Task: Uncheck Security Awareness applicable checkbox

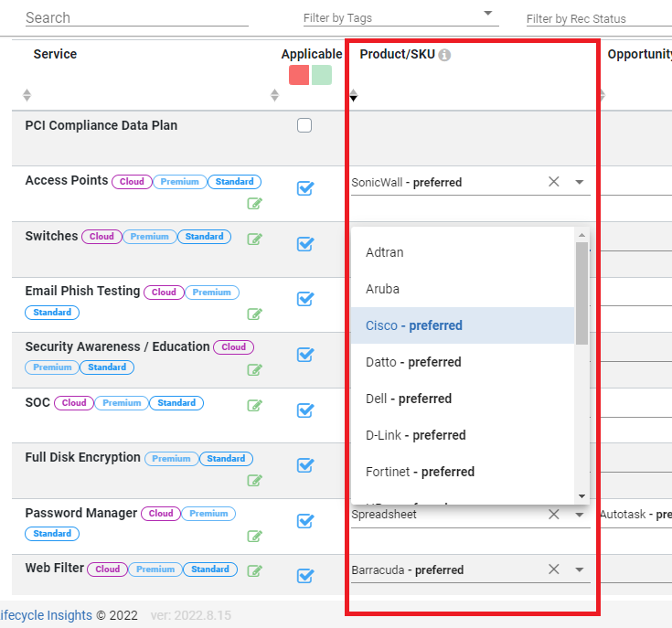Action: click(x=305, y=355)
